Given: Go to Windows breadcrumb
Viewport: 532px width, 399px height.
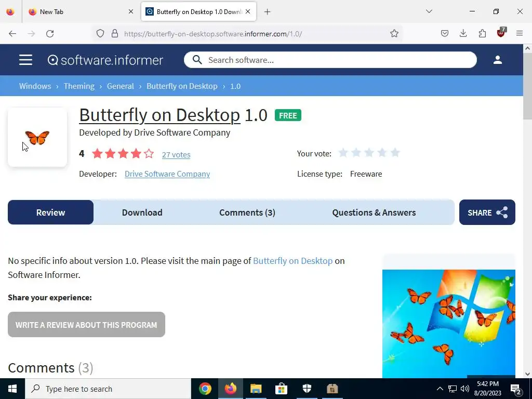Looking at the screenshot, I should tap(35, 86).
